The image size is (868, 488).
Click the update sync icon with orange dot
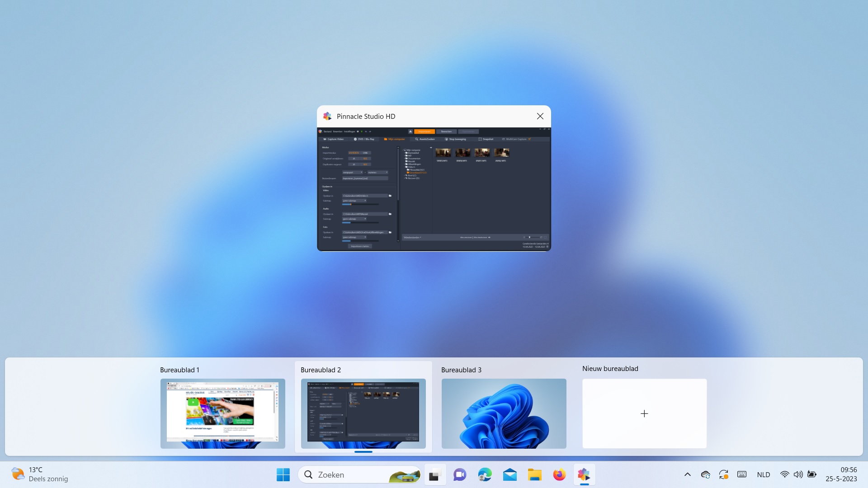723,474
